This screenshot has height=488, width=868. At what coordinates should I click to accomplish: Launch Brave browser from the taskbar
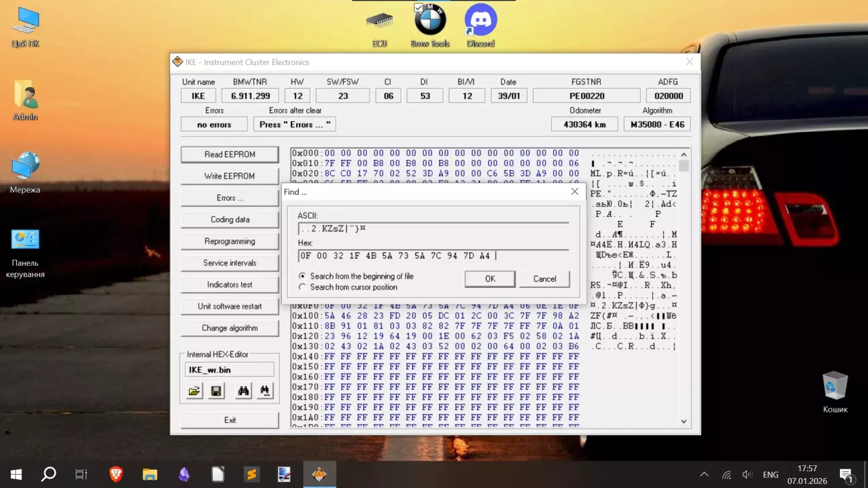tap(116, 475)
